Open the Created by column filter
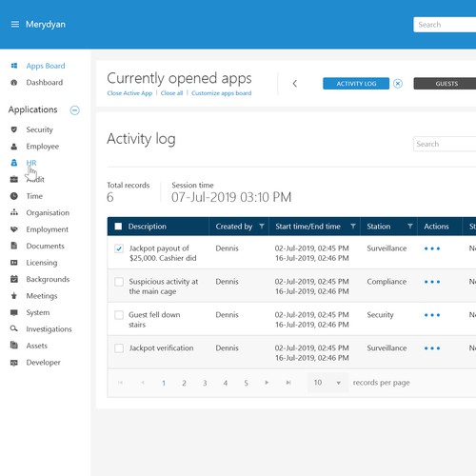 pos(262,226)
